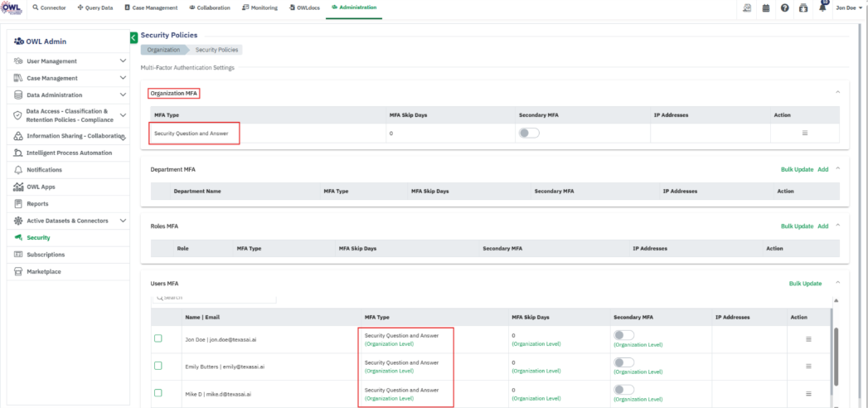The height and width of the screenshot is (408, 868).
Task: Open action menu icon for Organization MFA row
Action: point(804,133)
